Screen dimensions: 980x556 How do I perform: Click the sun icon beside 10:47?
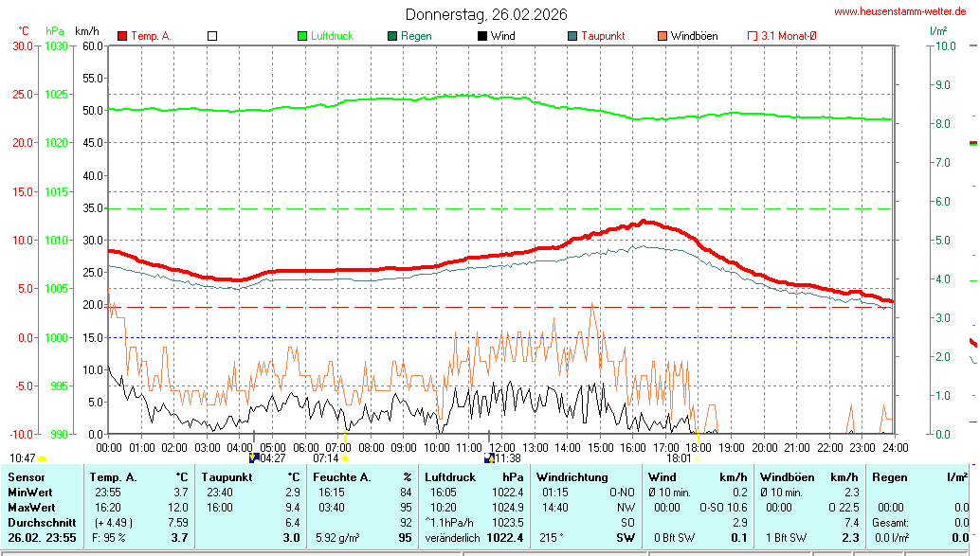pos(43,458)
